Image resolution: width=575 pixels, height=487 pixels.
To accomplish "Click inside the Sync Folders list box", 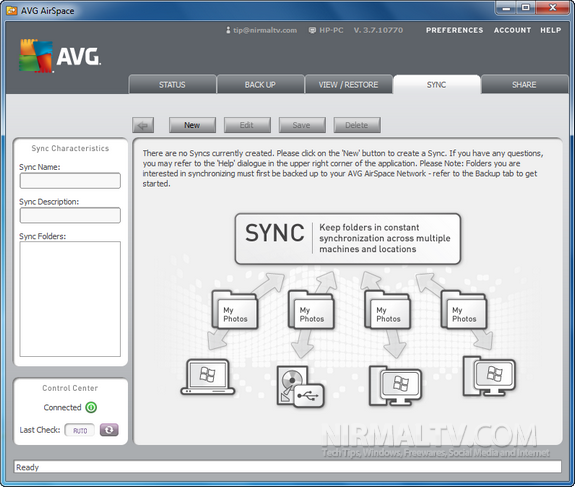I will (70, 299).
